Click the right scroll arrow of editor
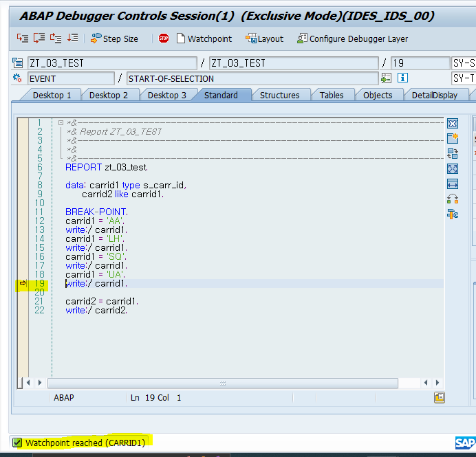 [437, 383]
